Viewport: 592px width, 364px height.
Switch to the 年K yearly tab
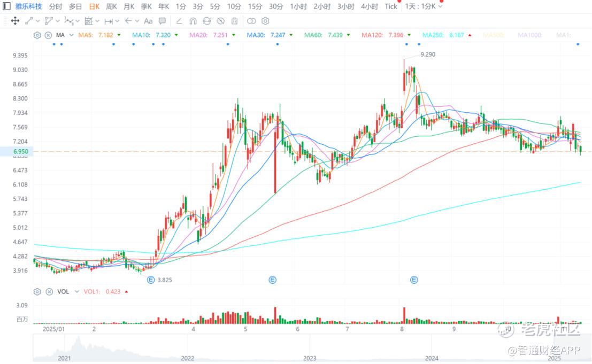pyautogui.click(x=164, y=6)
